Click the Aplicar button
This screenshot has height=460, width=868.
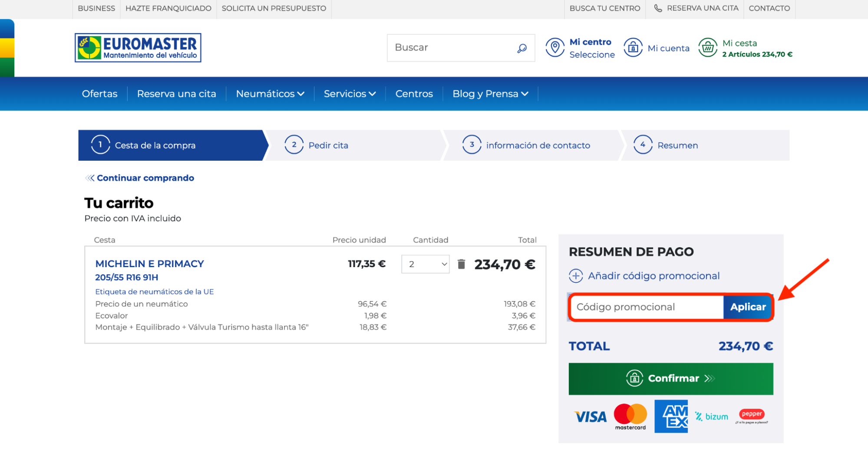click(748, 307)
